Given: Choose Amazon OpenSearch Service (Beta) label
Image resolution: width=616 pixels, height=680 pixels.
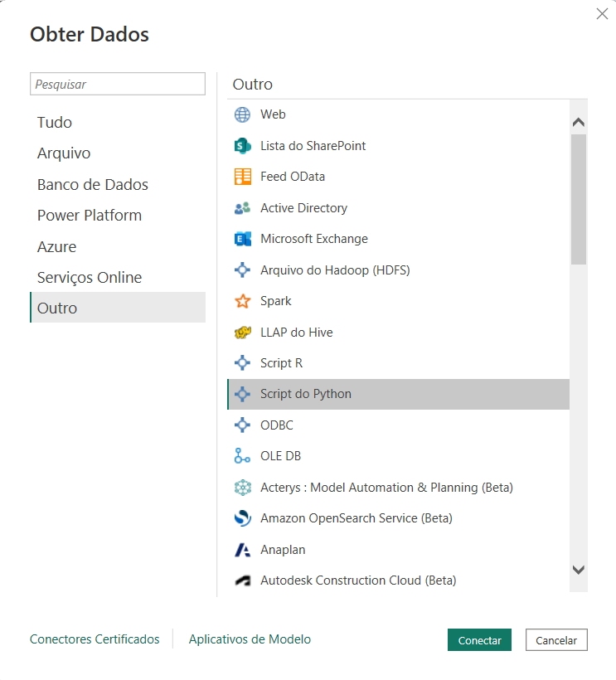Looking at the screenshot, I should point(357,518).
